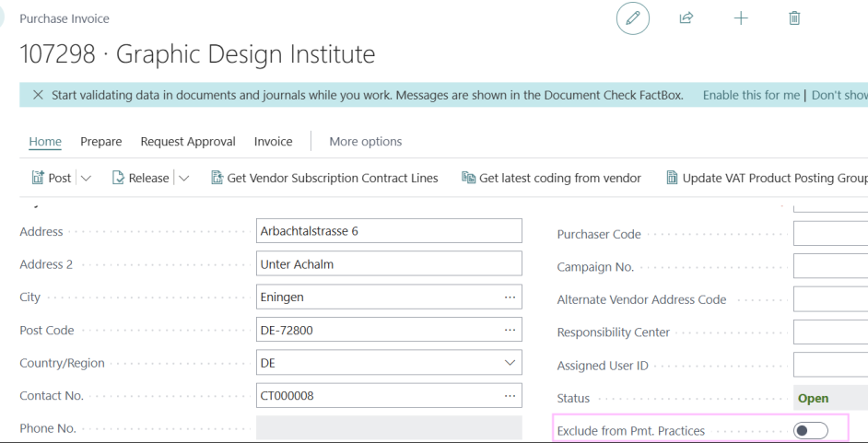Click the Open status value
The width and height of the screenshot is (868, 443).
(x=814, y=398)
